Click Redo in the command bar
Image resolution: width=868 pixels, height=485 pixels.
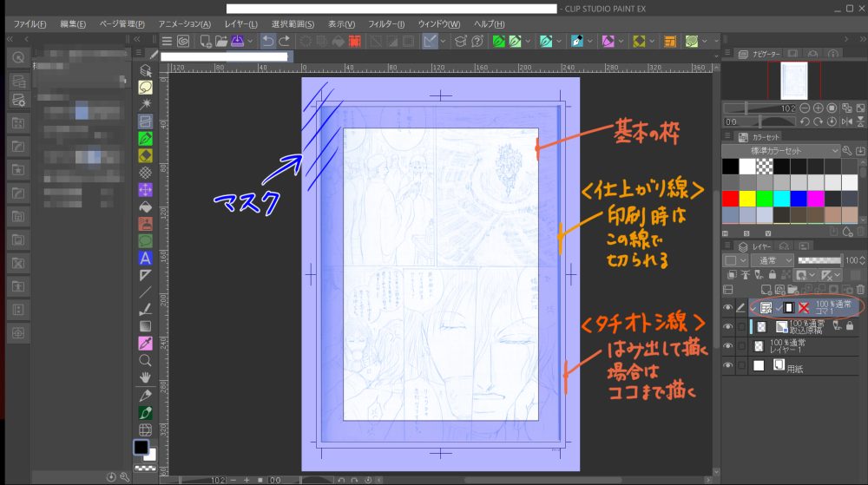pyautogui.click(x=285, y=41)
